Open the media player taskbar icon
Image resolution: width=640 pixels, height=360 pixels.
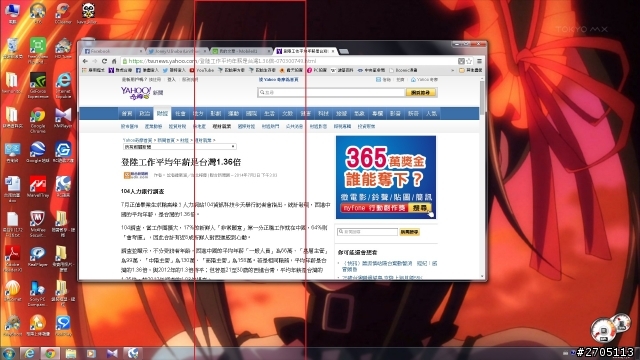(91, 353)
